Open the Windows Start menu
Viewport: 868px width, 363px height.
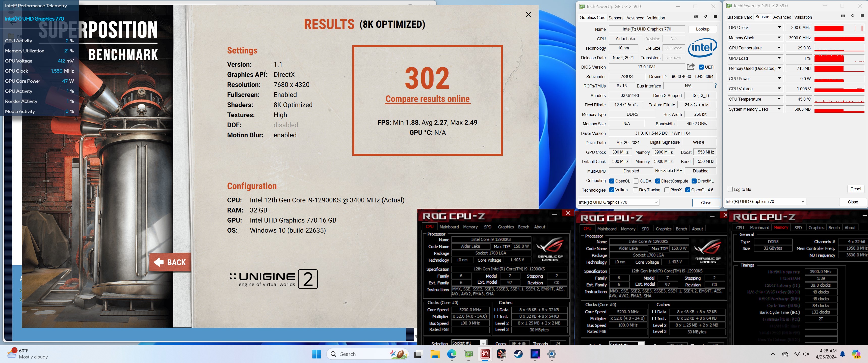click(317, 354)
